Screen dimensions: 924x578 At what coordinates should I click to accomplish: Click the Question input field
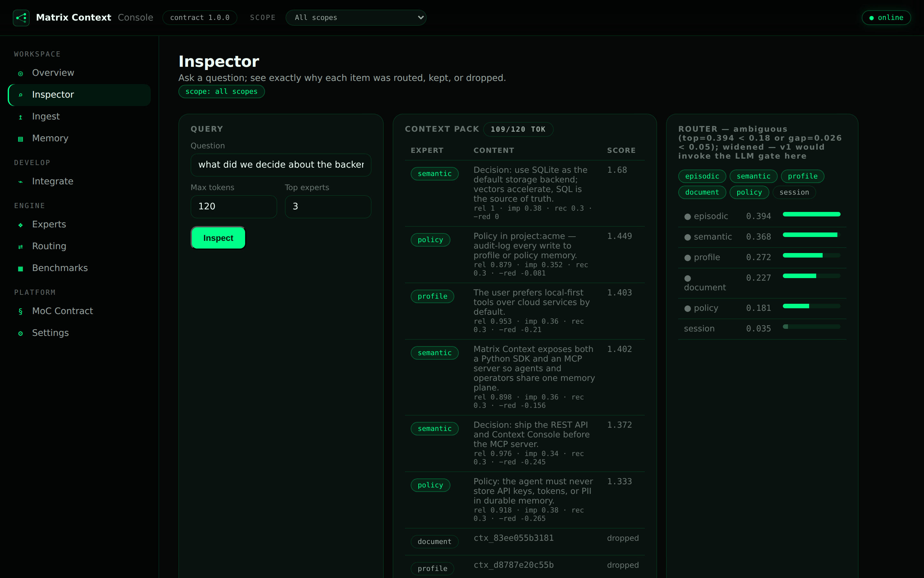point(281,165)
